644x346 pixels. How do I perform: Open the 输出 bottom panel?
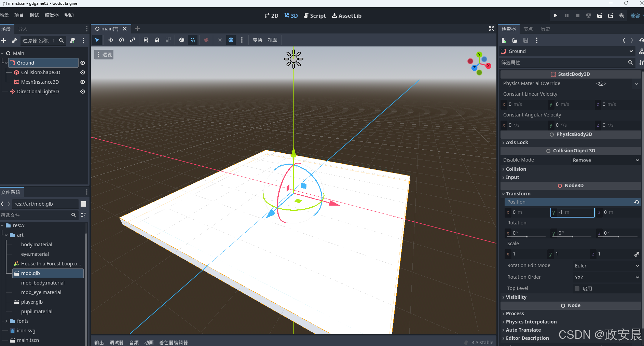[x=99, y=343]
